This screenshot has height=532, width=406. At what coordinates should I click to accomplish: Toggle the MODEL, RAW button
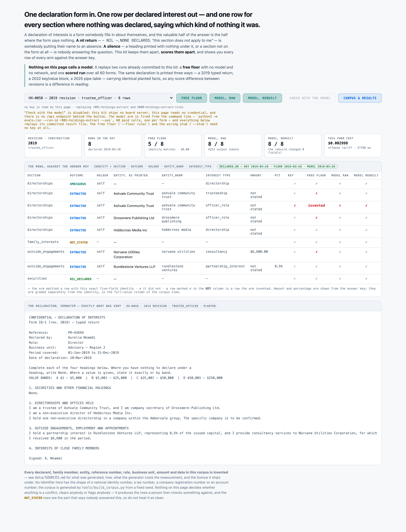(225, 98)
